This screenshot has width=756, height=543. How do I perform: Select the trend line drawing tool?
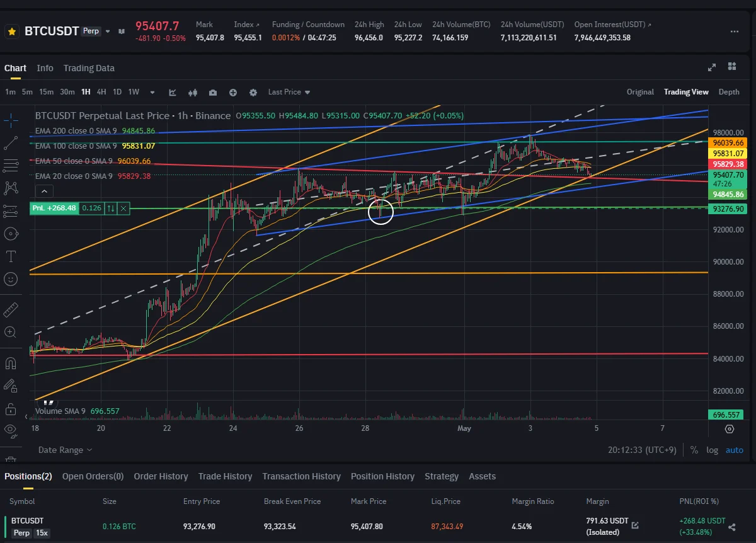(x=11, y=143)
